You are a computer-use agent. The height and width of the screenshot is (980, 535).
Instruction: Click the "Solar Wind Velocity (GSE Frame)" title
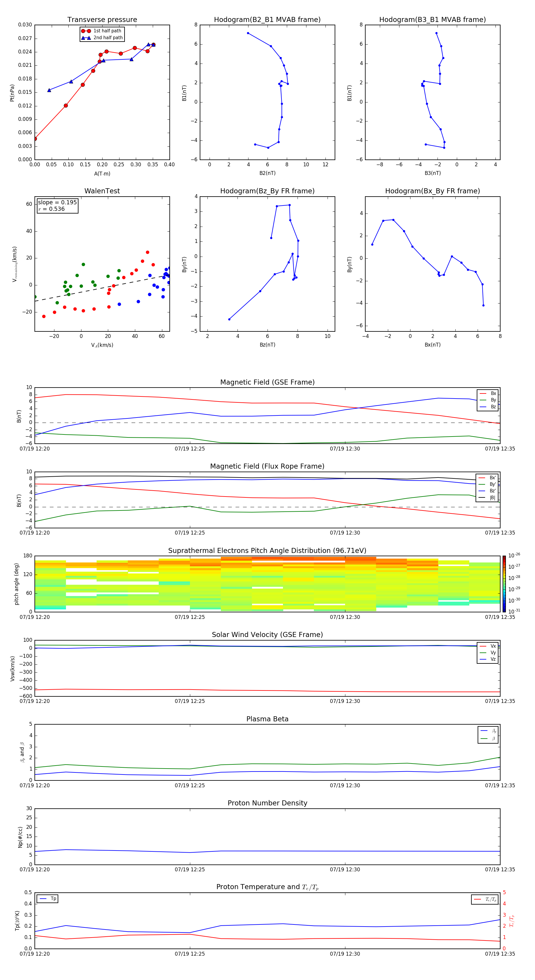coord(267,635)
